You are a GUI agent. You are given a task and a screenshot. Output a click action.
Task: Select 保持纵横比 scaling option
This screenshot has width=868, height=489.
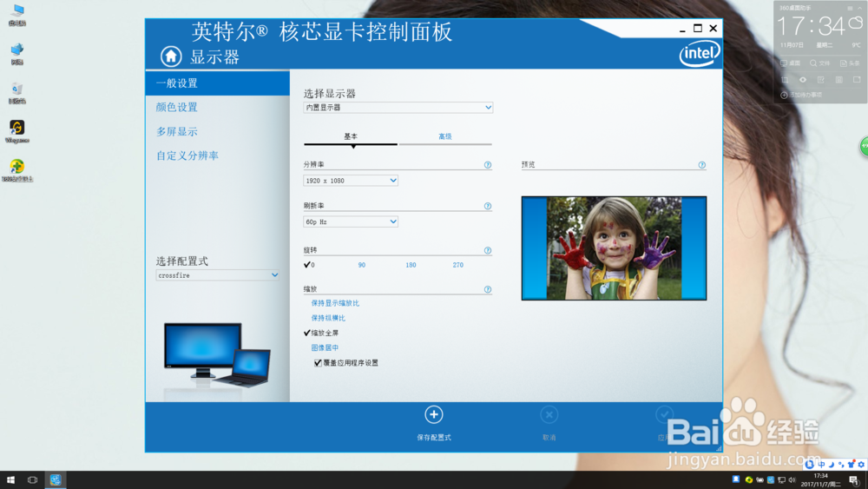pos(328,318)
